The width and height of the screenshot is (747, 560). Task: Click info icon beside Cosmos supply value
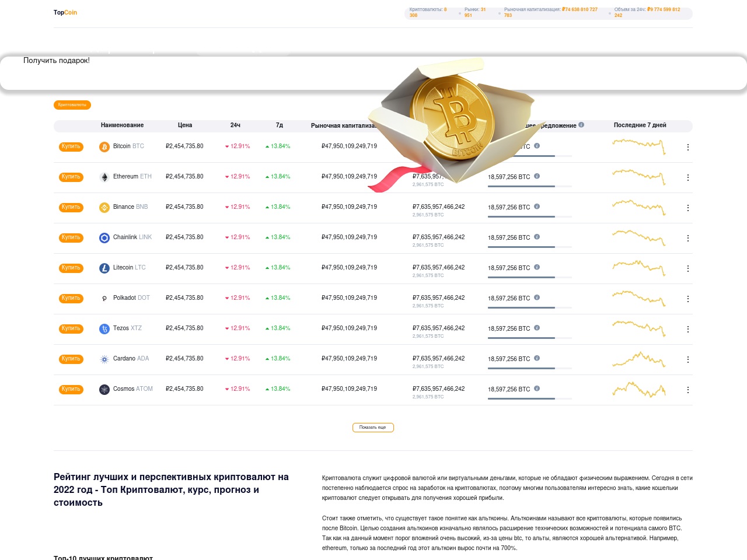(537, 388)
